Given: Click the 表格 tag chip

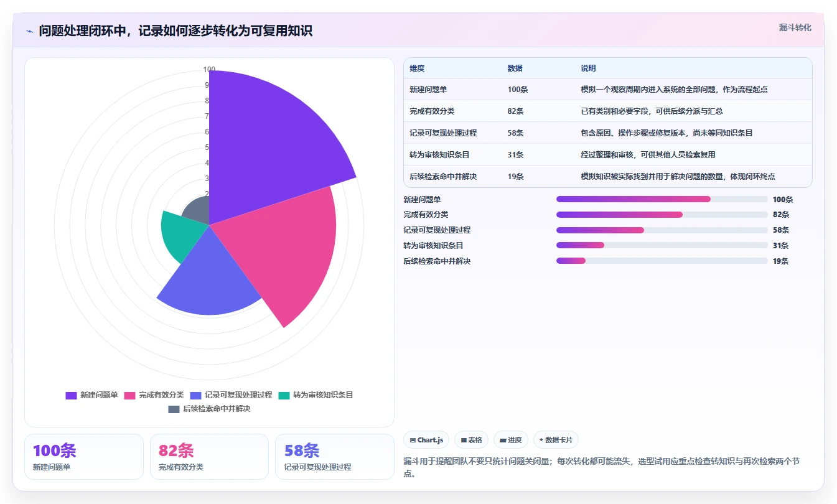Looking at the screenshot, I should pos(472,440).
